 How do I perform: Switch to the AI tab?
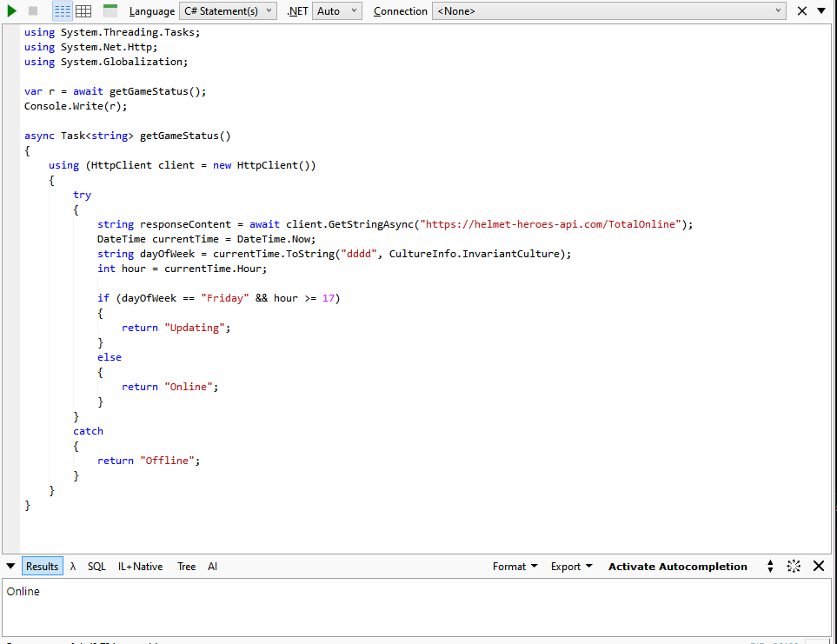click(x=212, y=566)
